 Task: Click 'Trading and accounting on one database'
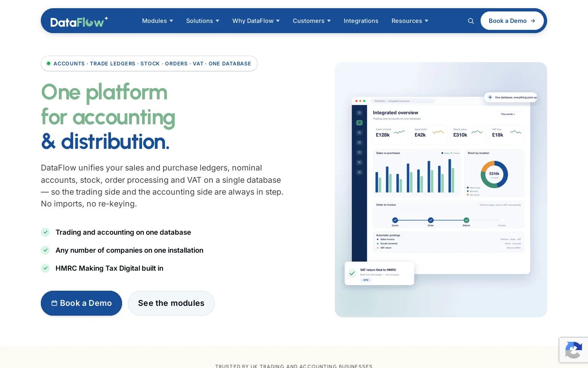pyautogui.click(x=123, y=232)
